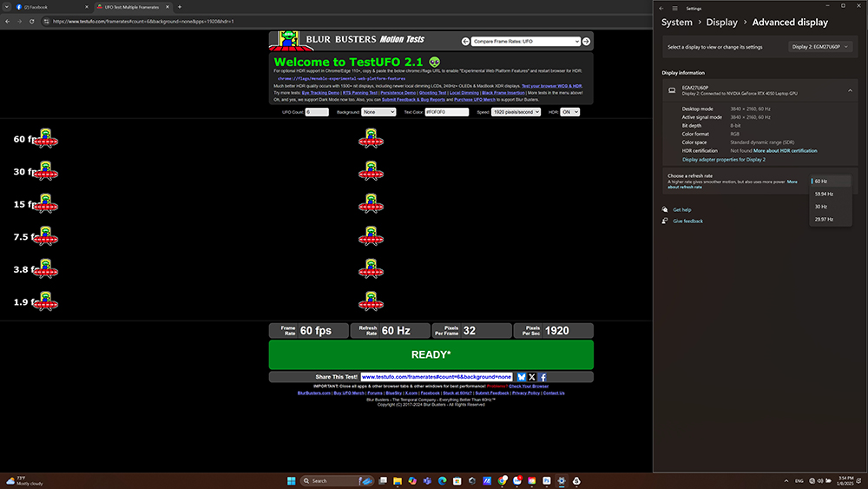Go to next test with right arrow
Image resolution: width=868 pixels, height=489 pixels.
point(586,42)
